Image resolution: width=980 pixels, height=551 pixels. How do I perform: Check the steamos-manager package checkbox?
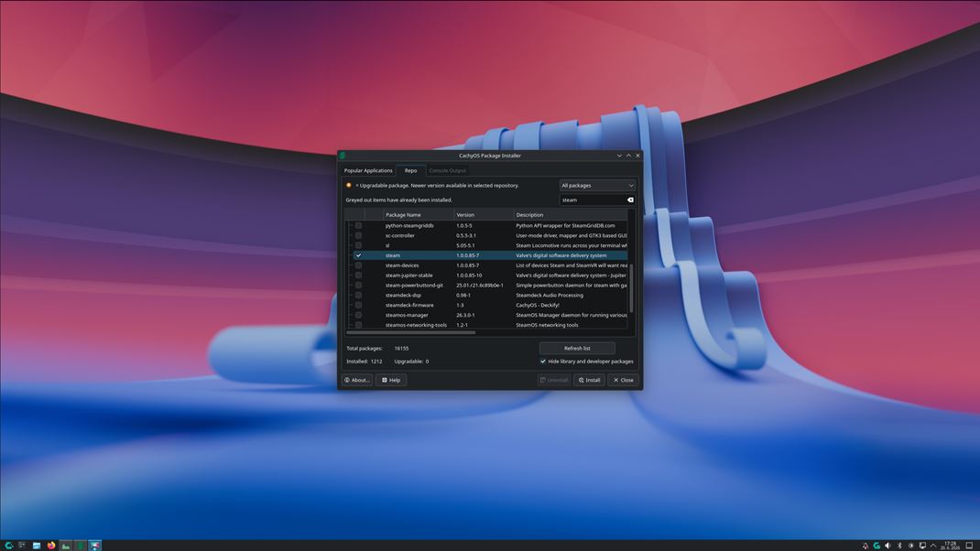[359, 316]
